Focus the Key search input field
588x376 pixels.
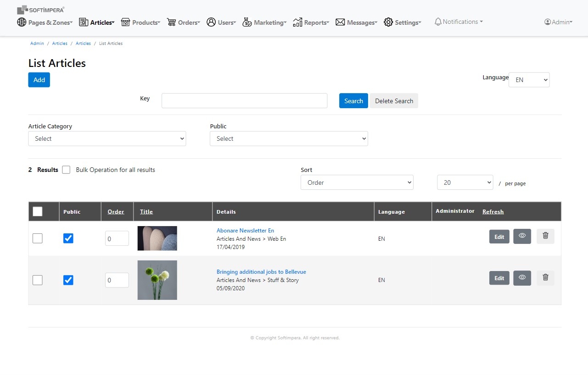click(x=244, y=101)
